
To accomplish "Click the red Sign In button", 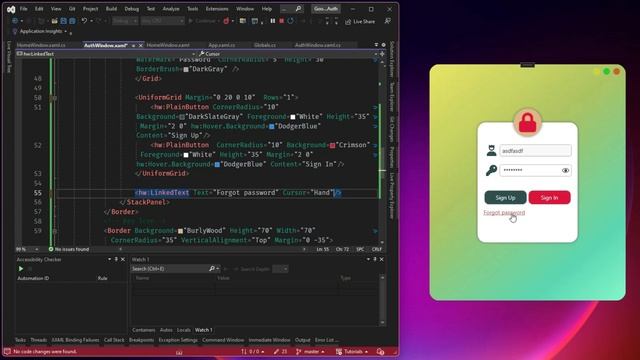I will point(549,198).
